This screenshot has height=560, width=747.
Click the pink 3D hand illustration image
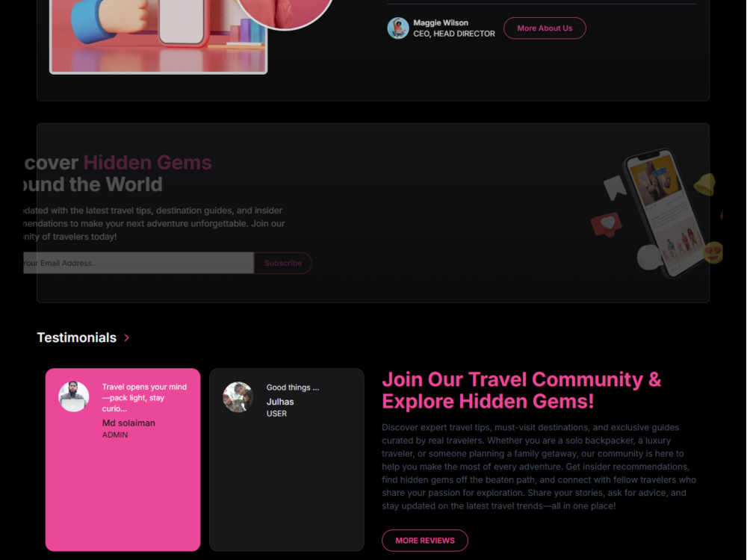coord(158,36)
